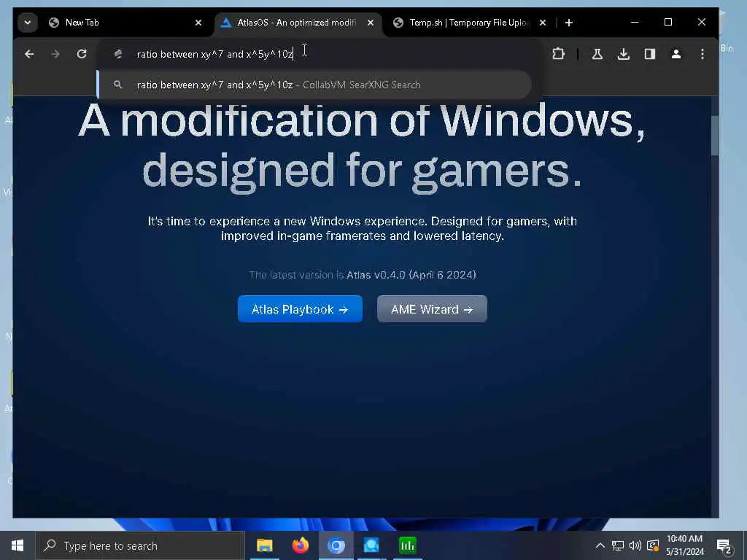Close the New Tab tab
The image size is (747, 560).
(x=198, y=23)
